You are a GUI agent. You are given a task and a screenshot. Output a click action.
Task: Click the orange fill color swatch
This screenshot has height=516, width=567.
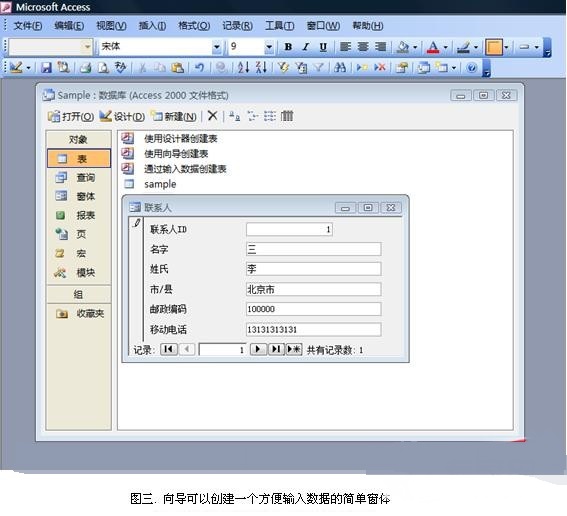(494, 47)
